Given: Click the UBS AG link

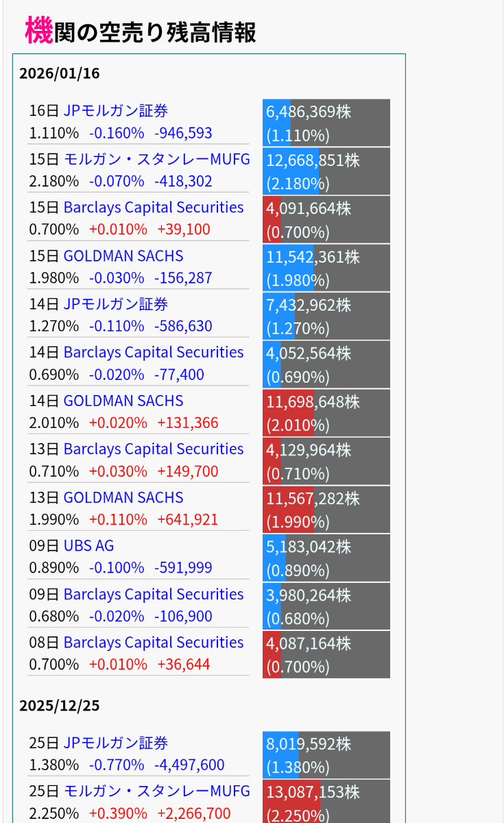Looking at the screenshot, I should tap(88, 546).
